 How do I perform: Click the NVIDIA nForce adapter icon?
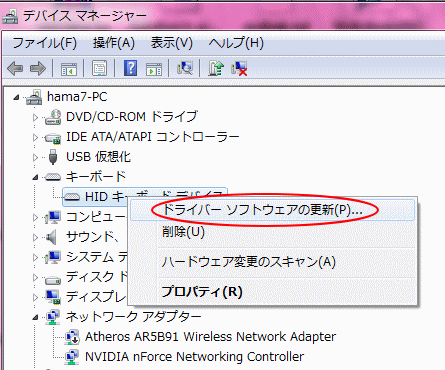pos(72,357)
